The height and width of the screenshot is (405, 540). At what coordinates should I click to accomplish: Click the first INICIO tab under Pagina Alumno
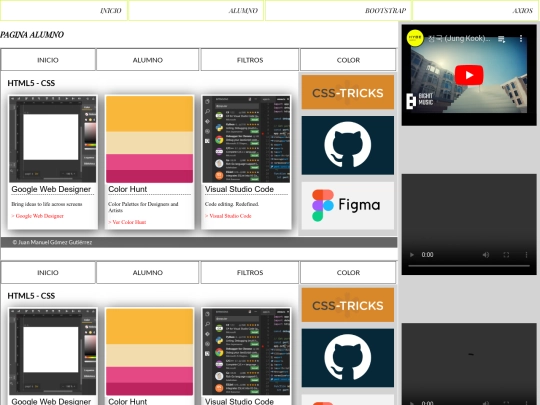(48, 60)
